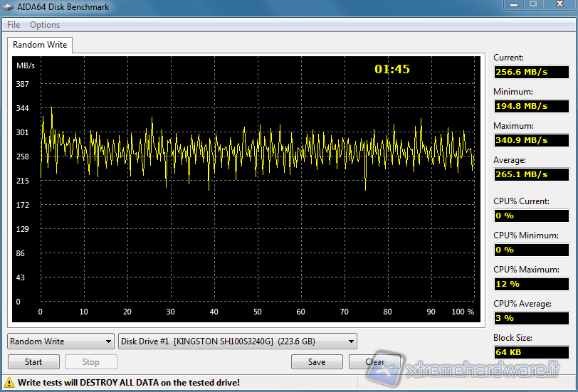The image size is (578, 392).
Task: Click the Clear button
Action: 374,361
